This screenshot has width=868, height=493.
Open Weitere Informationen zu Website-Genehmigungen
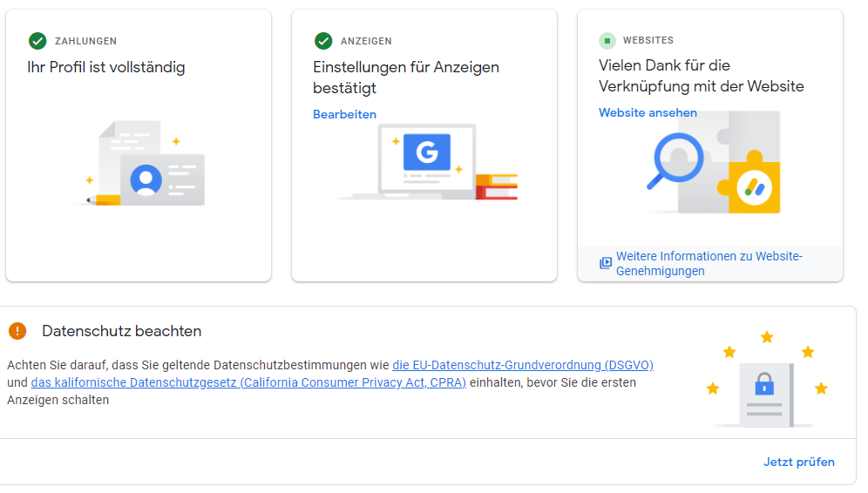[x=709, y=263]
